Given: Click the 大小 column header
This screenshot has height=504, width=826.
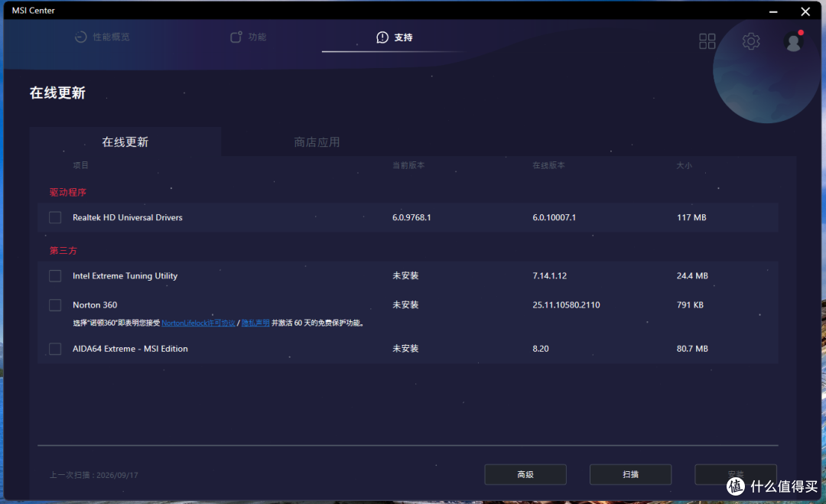Looking at the screenshot, I should click(x=685, y=165).
